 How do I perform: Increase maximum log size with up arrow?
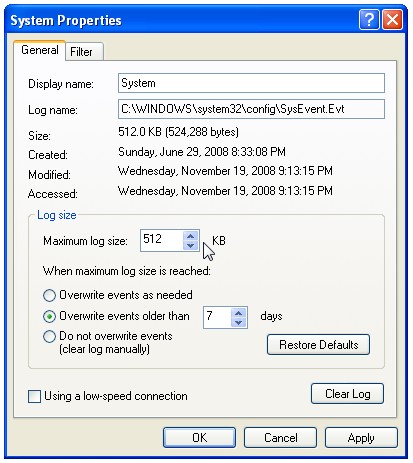[x=191, y=236]
